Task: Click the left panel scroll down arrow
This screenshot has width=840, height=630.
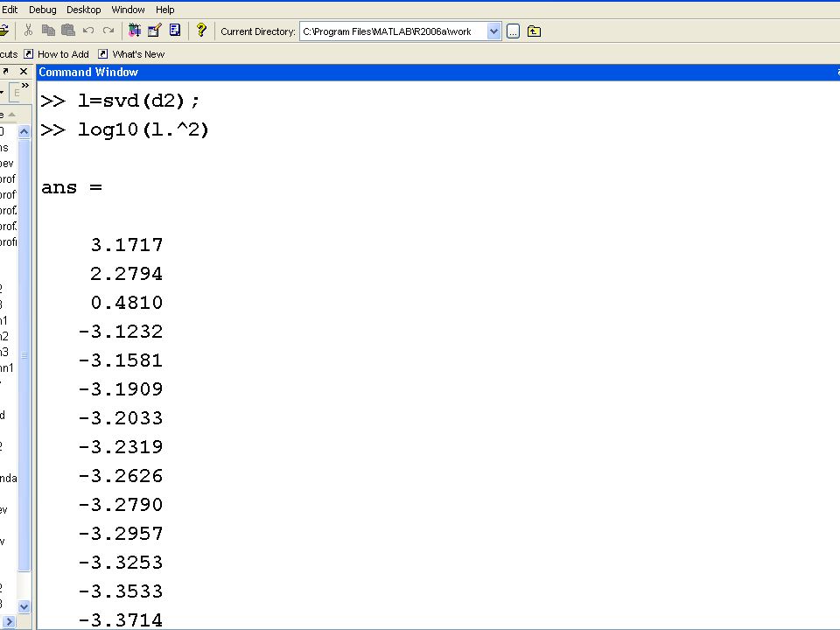Action: coord(24,606)
